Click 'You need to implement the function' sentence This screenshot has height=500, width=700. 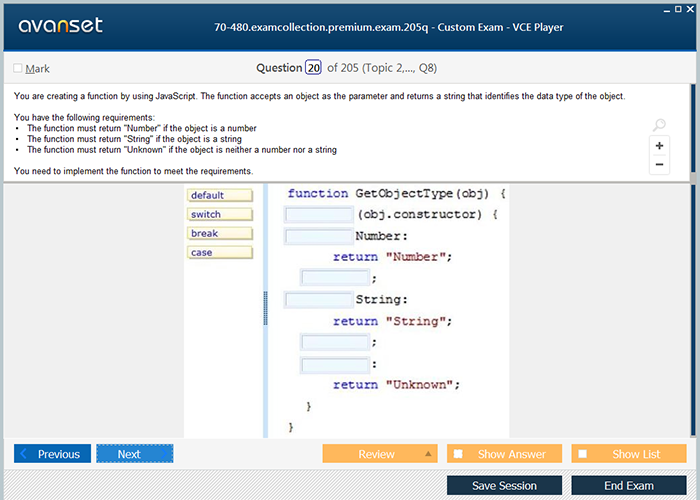[x=133, y=171]
